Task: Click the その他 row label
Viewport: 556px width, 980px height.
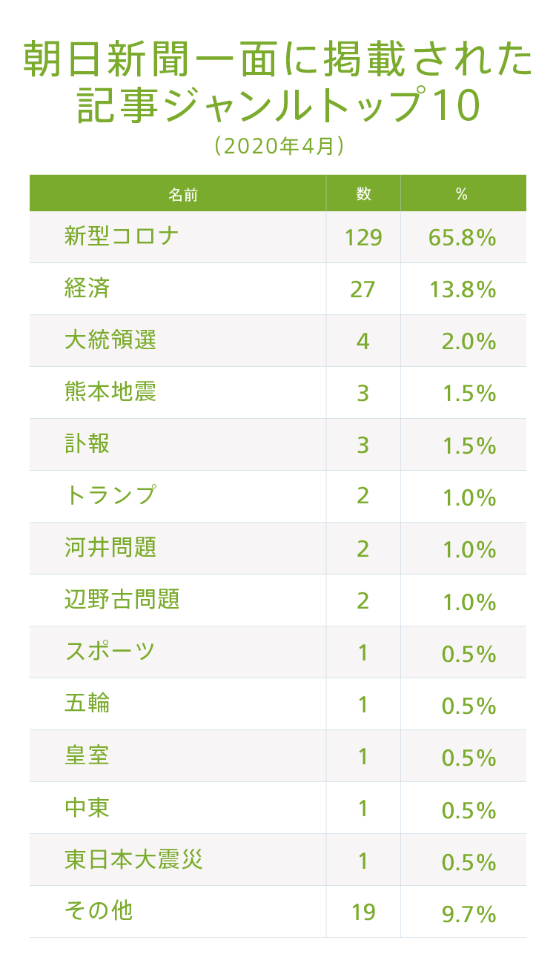Action: (x=99, y=911)
